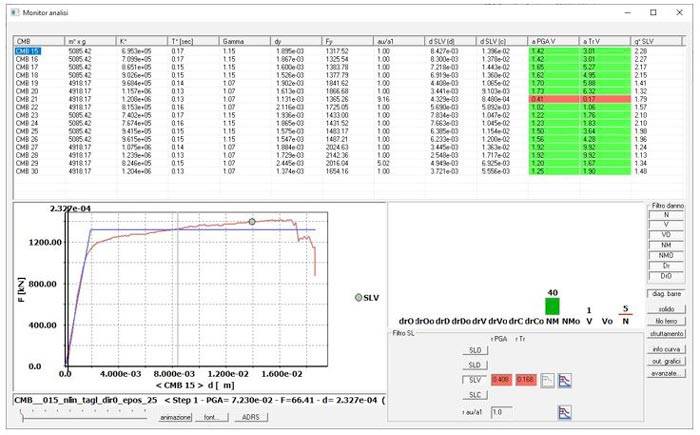
Task: Click the SLV legend label by the chart
Action: tap(371, 298)
